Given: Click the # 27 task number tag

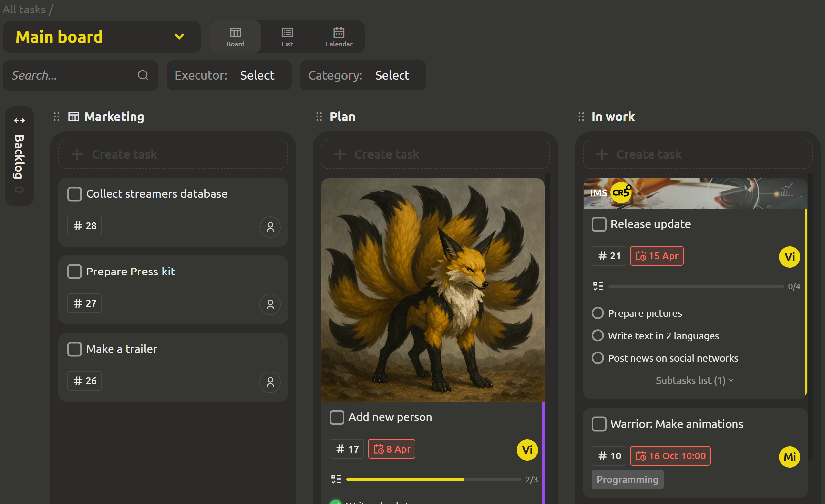Looking at the screenshot, I should pyautogui.click(x=84, y=303).
